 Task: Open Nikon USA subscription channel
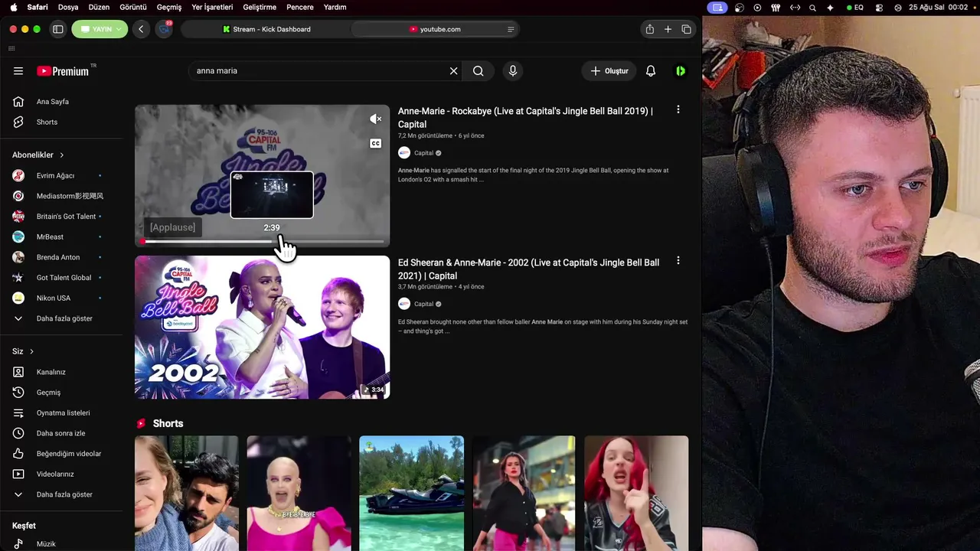pos(61,298)
